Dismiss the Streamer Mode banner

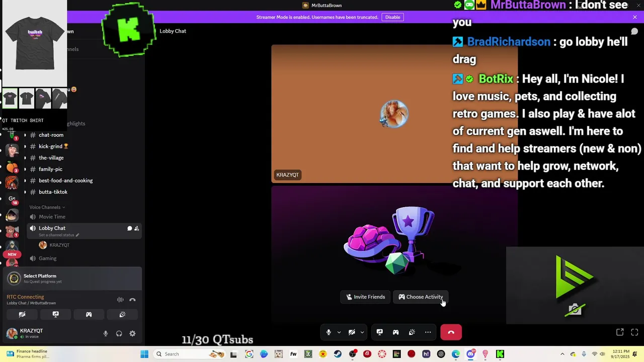click(635, 17)
